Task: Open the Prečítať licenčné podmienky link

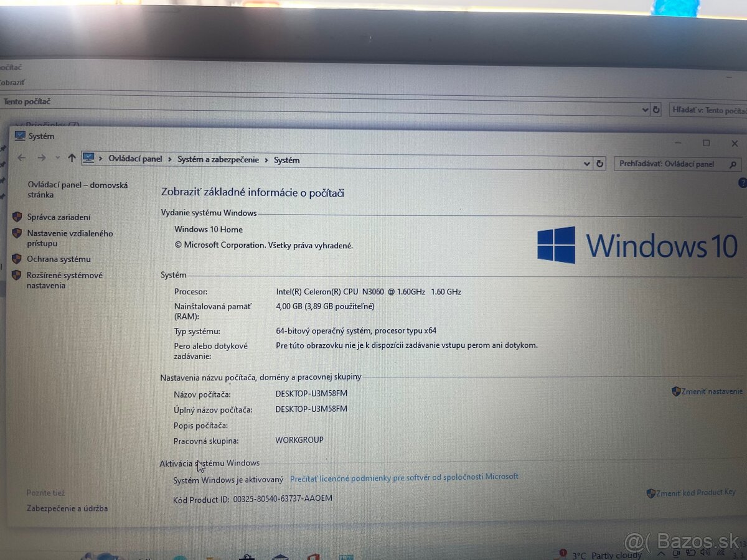Action: 403,476
